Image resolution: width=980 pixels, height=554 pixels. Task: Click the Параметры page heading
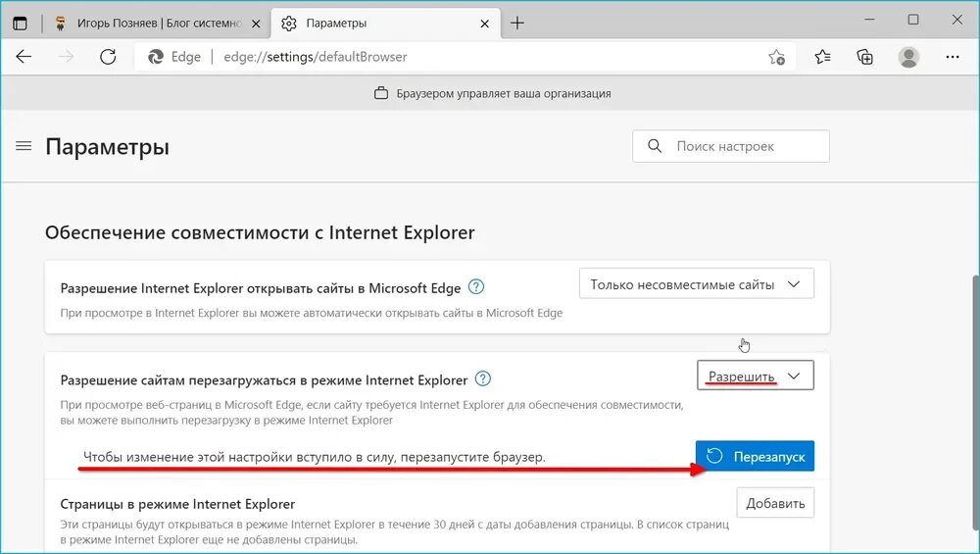108,147
